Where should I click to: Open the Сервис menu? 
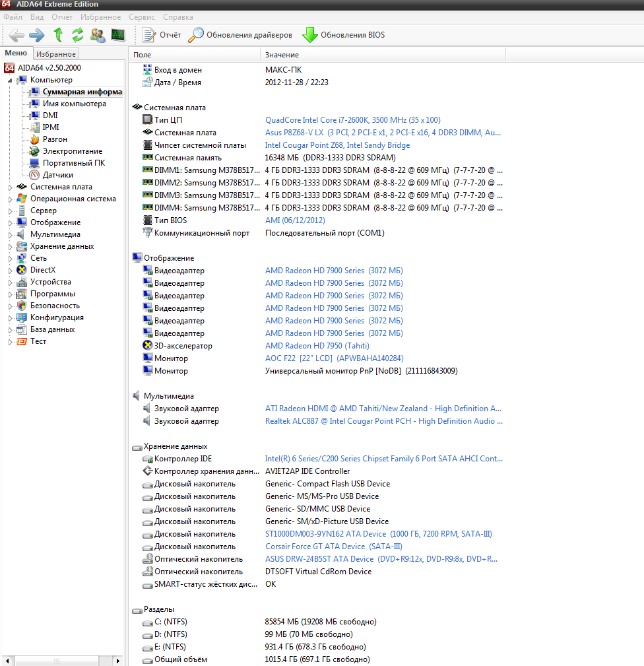click(142, 17)
